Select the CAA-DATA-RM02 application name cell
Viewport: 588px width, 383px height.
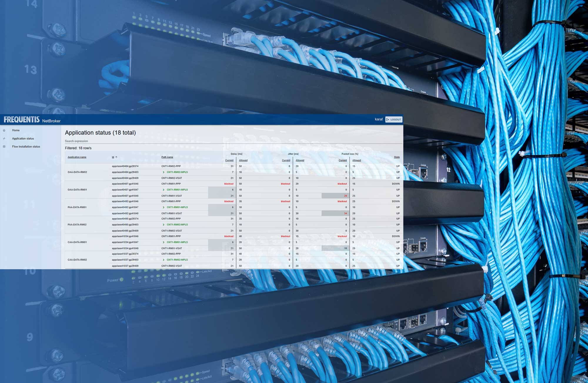(x=77, y=260)
